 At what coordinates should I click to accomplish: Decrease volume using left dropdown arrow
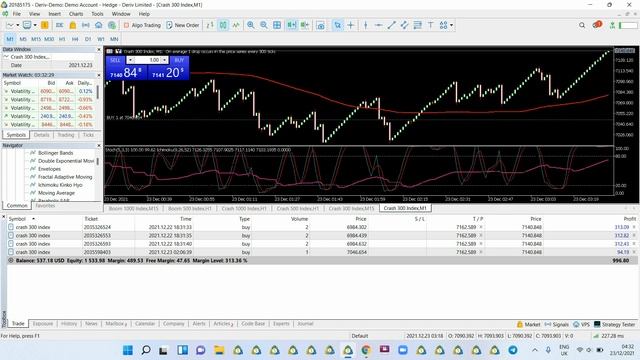(130, 60)
